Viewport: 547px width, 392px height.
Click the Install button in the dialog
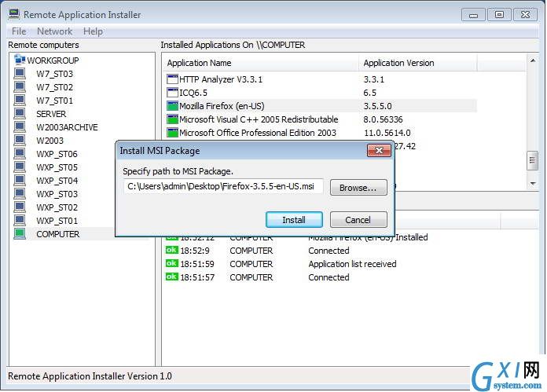point(294,220)
